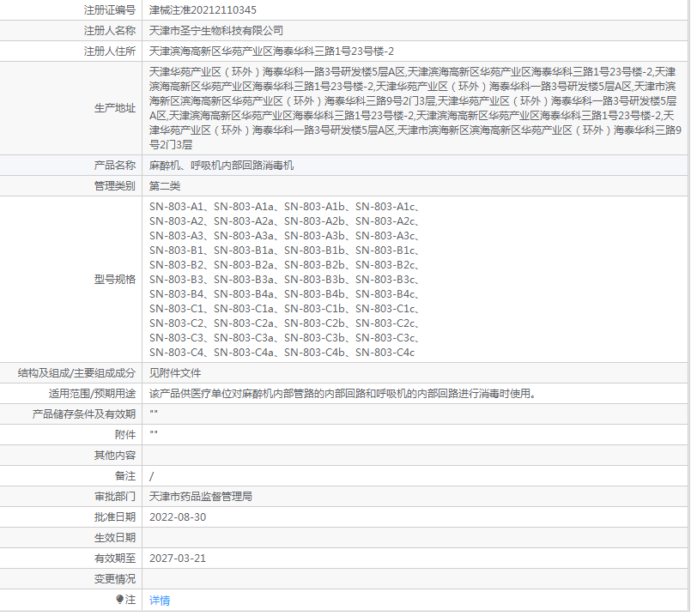This screenshot has height=616, width=691.
Task: Click the 型号规格 row label
Action: [x=114, y=280]
